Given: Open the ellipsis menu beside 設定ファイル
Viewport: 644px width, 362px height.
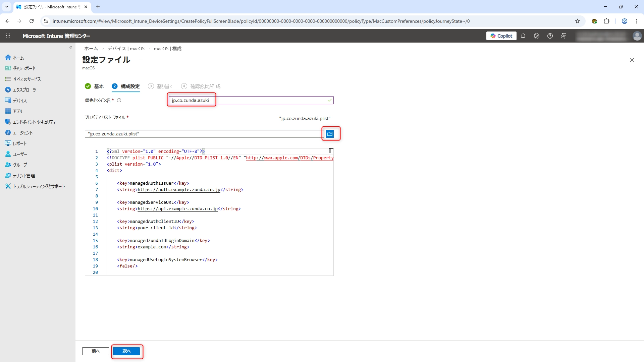Looking at the screenshot, I should pyautogui.click(x=141, y=60).
